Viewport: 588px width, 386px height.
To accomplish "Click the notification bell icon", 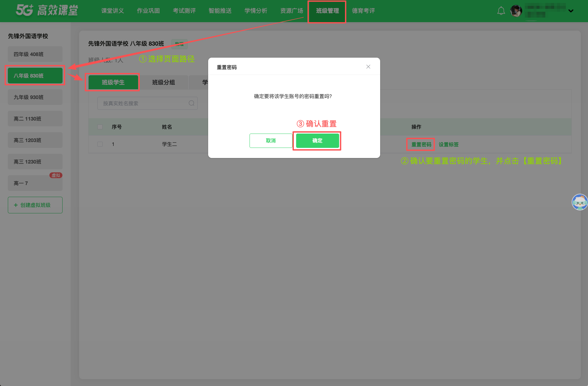I will tap(501, 11).
